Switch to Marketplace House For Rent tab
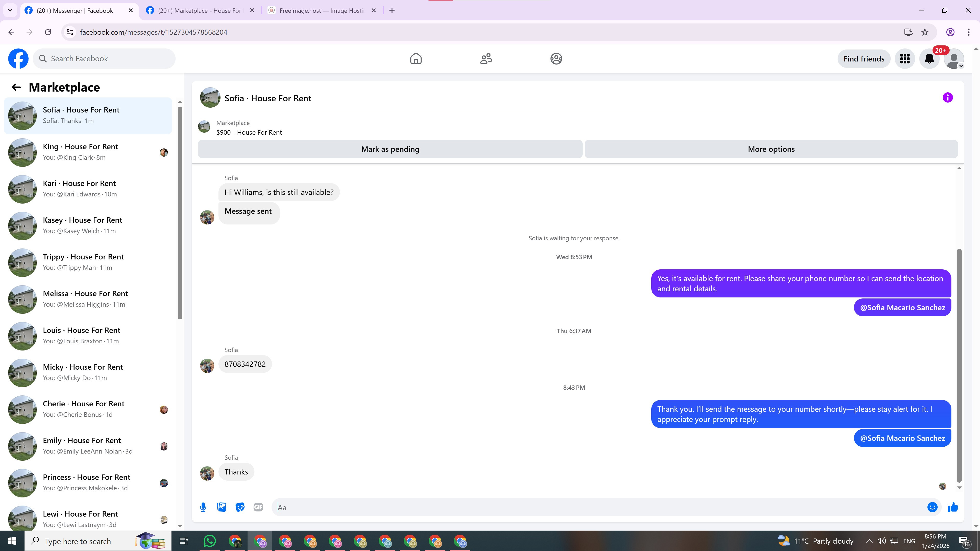 click(x=199, y=11)
